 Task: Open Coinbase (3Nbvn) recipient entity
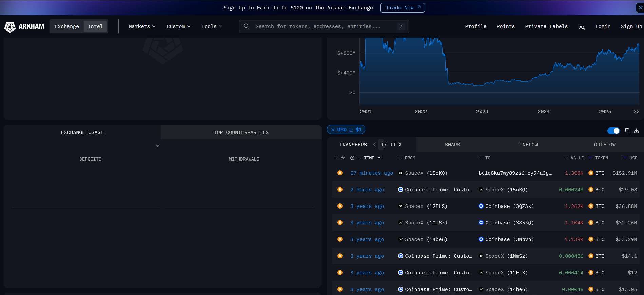[x=506, y=239]
